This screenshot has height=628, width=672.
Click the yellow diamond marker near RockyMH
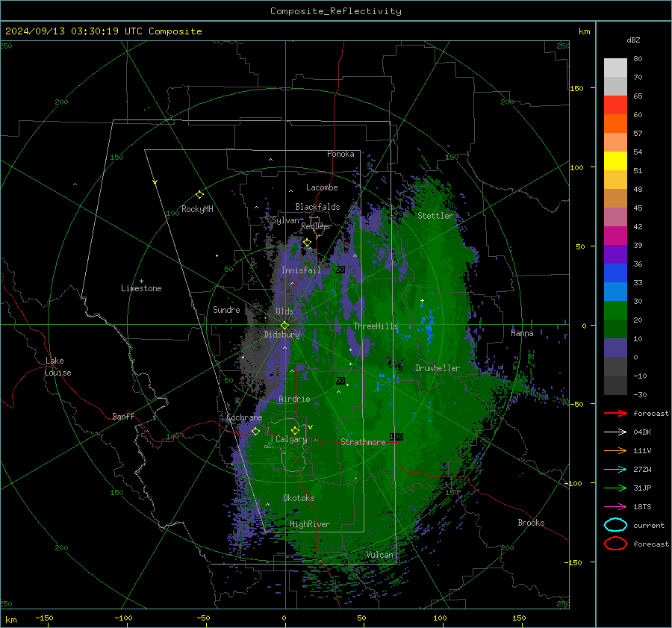[x=199, y=195]
